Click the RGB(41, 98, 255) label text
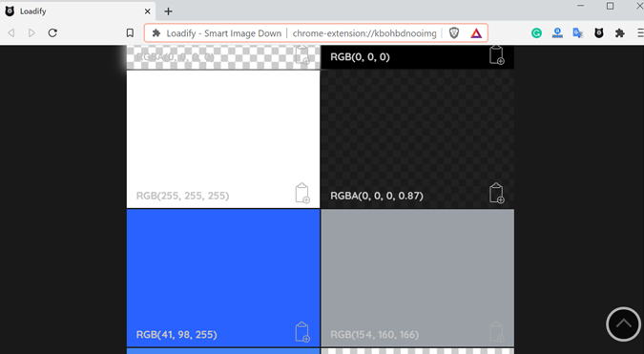The height and width of the screenshot is (354, 644). pyautogui.click(x=177, y=334)
